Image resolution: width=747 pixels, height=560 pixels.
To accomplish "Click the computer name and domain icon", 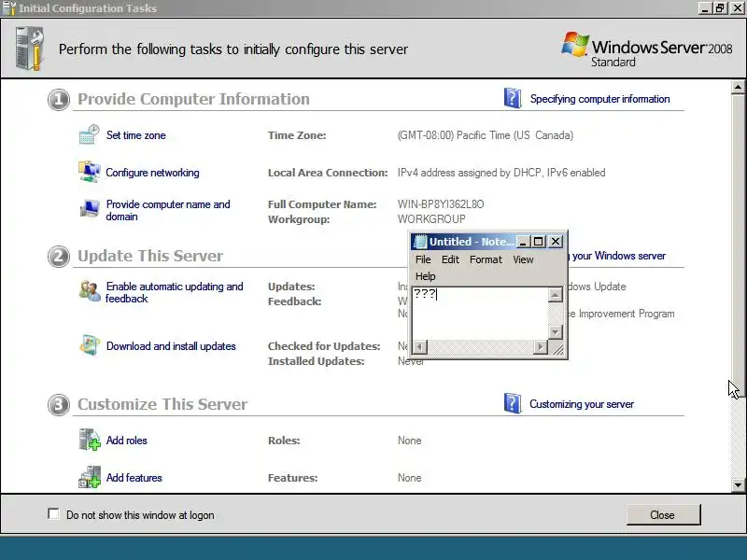I will tap(89, 209).
